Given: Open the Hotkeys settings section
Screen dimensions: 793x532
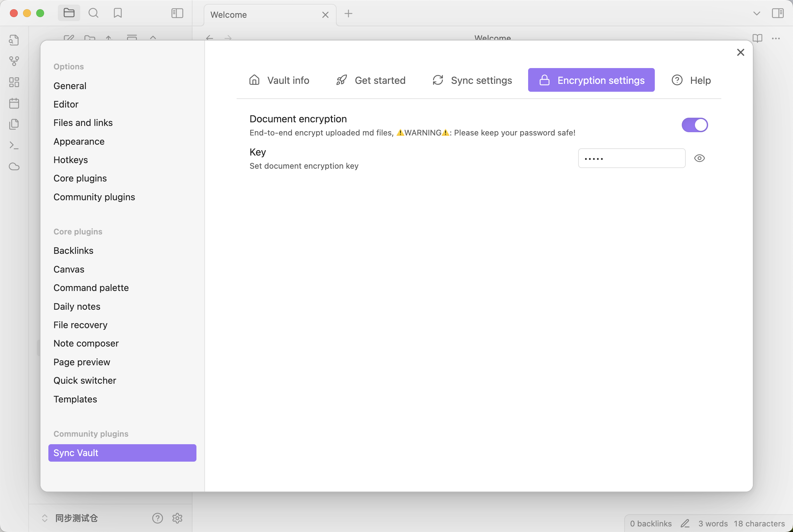Looking at the screenshot, I should point(71,160).
